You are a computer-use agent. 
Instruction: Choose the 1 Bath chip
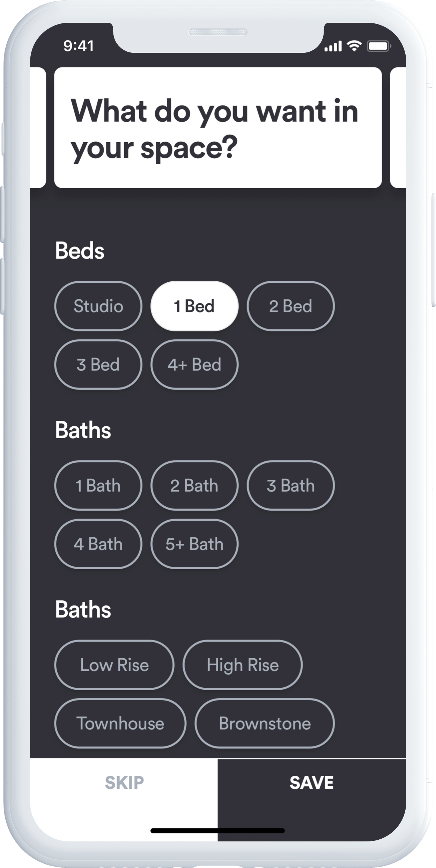(98, 486)
